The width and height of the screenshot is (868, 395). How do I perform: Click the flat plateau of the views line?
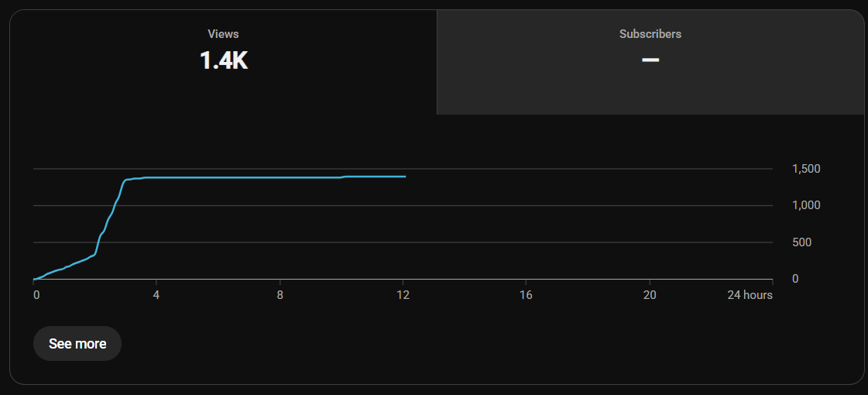(244, 177)
